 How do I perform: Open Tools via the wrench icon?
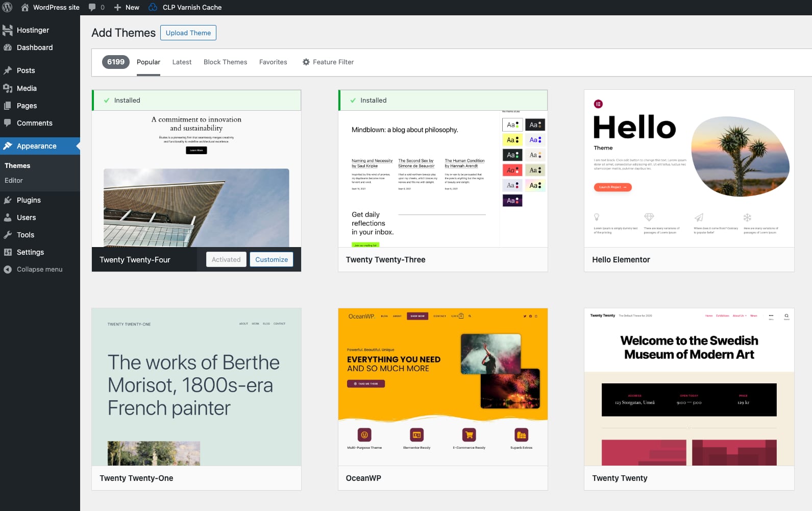pyautogui.click(x=8, y=235)
